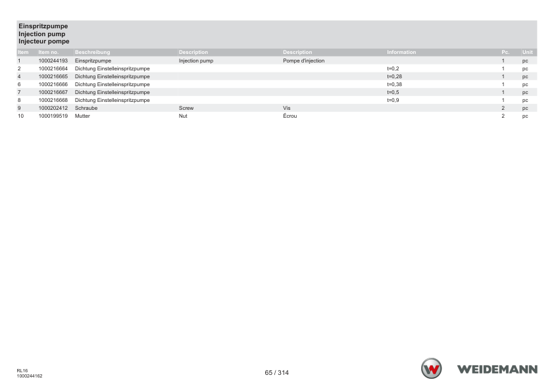Select the Beschreibung column header
This screenshot has height=392, width=554.
[92, 52]
